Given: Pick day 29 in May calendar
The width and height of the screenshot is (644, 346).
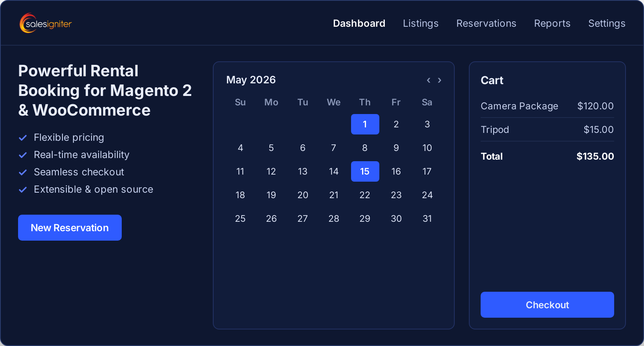Looking at the screenshot, I should [x=365, y=219].
